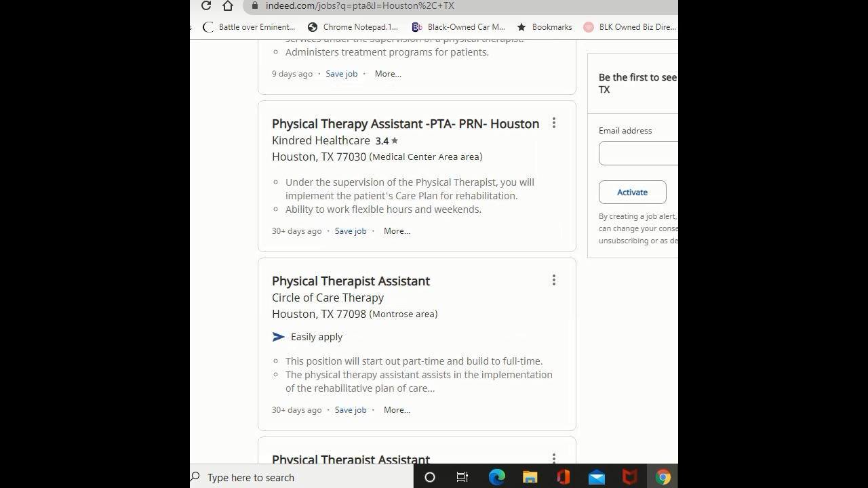Image resolution: width=868 pixels, height=488 pixels.
Task: Open 'BLK Owned Biz Dire...' bookmark
Action: pyautogui.click(x=630, y=27)
